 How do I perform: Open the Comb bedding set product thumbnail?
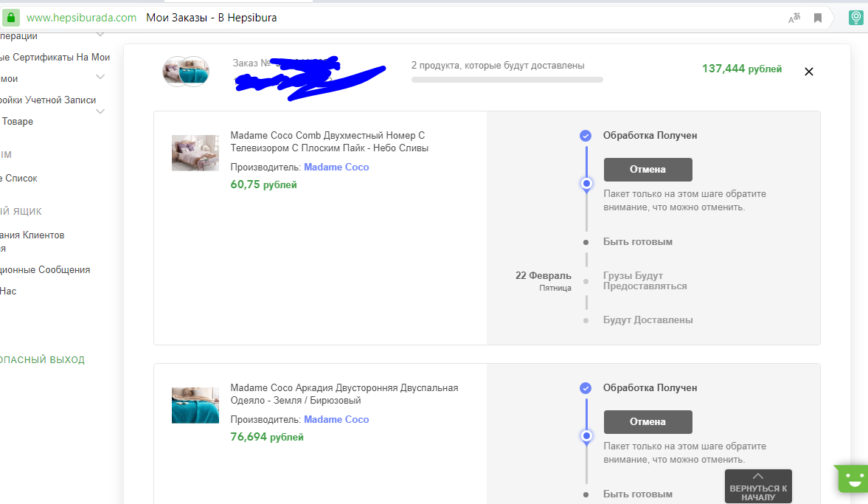point(195,153)
